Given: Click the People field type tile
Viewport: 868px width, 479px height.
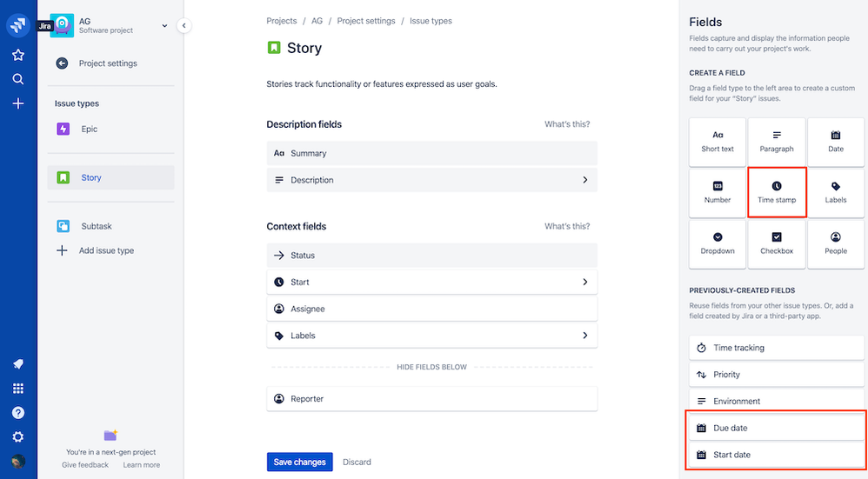Looking at the screenshot, I should [x=835, y=243].
